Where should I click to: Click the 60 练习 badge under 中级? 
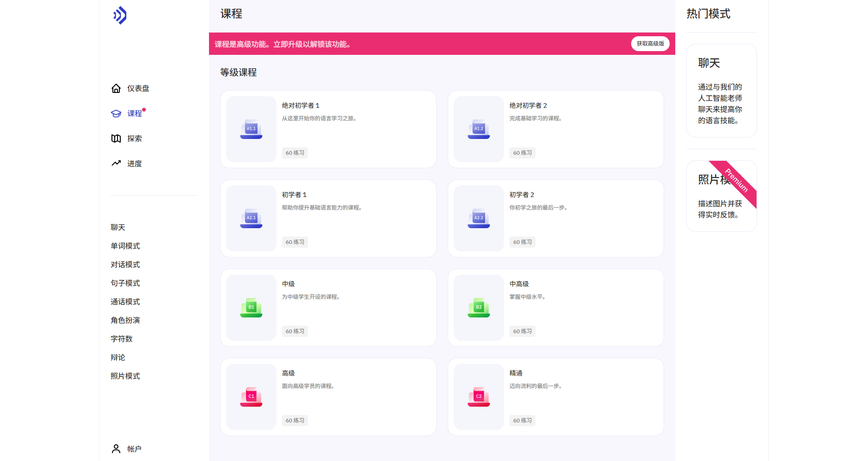(295, 331)
